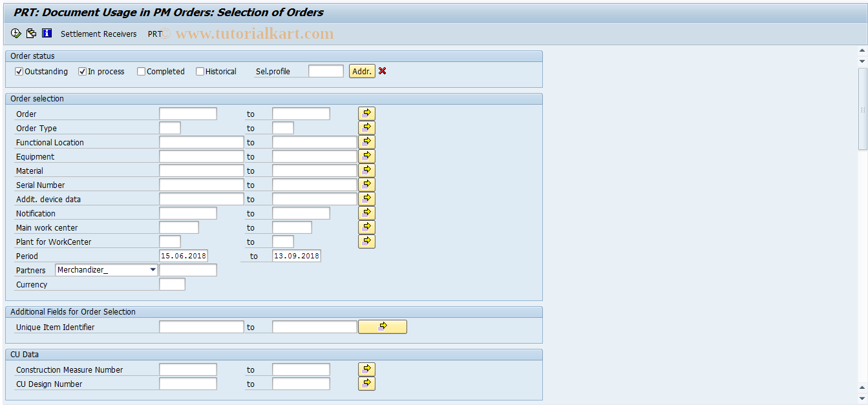
Task: Click the Unique Item Identifier from field
Action: [x=202, y=327]
